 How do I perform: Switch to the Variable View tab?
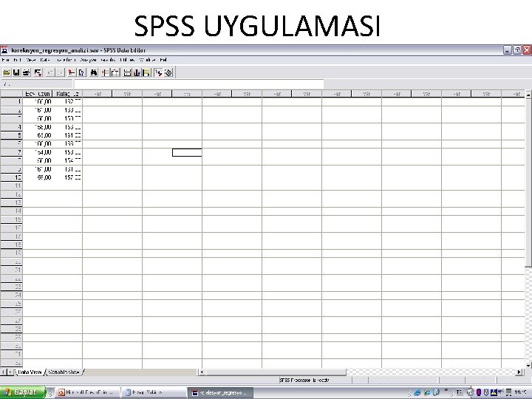[x=64, y=372]
